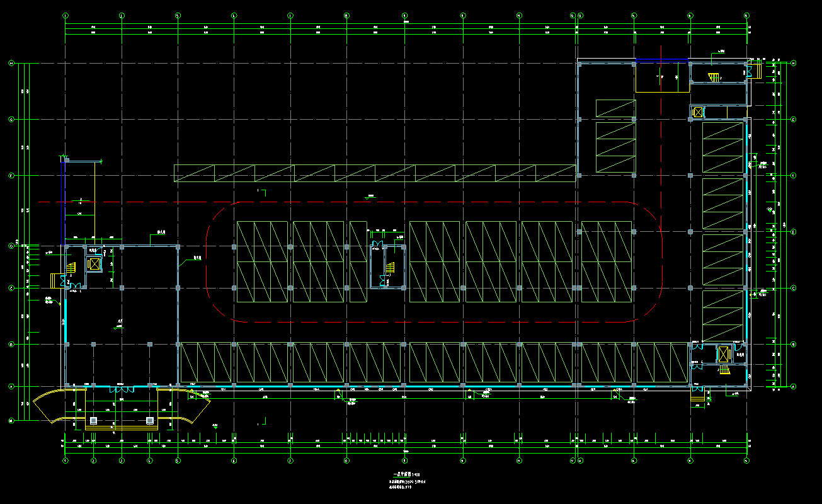Select the elevator symbol in the top-right core
Screen dimensions: 822x504
pyautogui.click(x=697, y=112)
